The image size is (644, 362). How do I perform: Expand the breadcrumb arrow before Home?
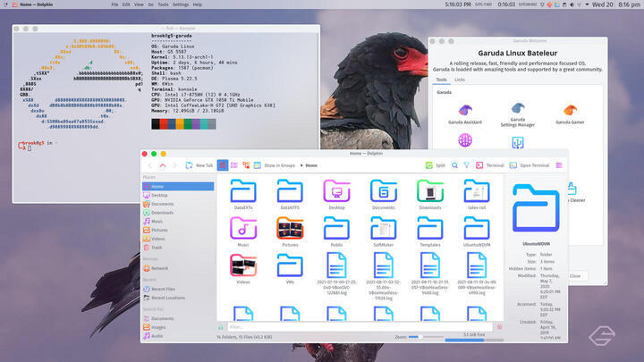coord(301,165)
